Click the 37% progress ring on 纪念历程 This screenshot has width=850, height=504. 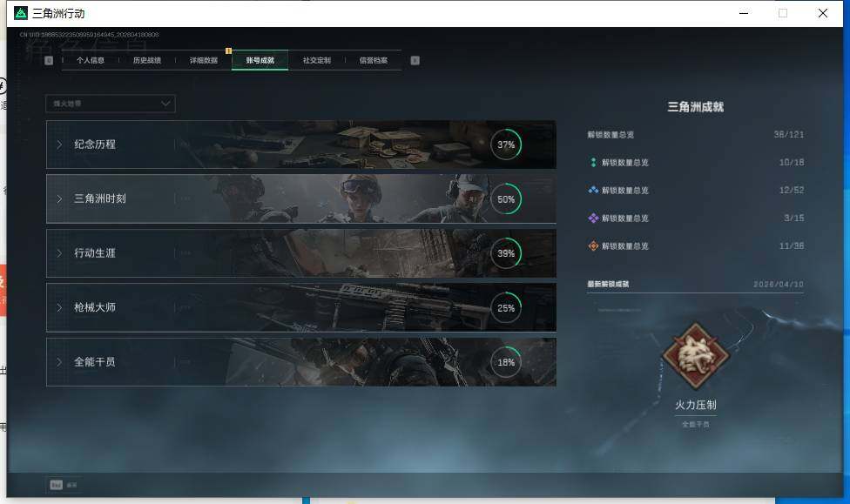(x=506, y=144)
